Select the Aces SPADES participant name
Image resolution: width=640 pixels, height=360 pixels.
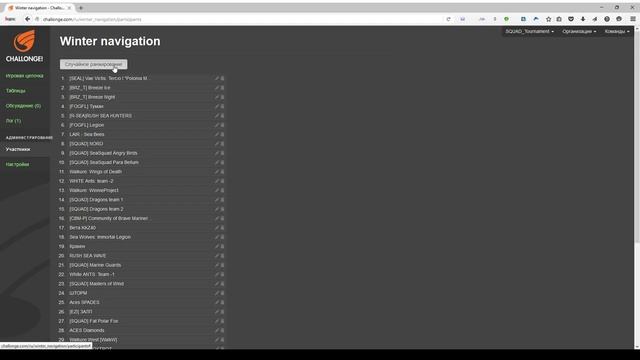(x=84, y=302)
